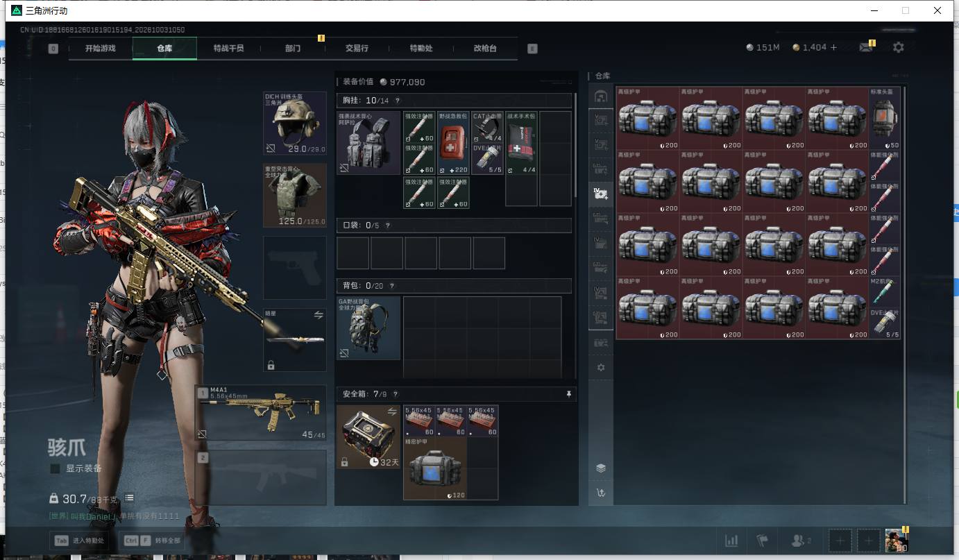Select the tactical surgery kit item

tap(521, 143)
